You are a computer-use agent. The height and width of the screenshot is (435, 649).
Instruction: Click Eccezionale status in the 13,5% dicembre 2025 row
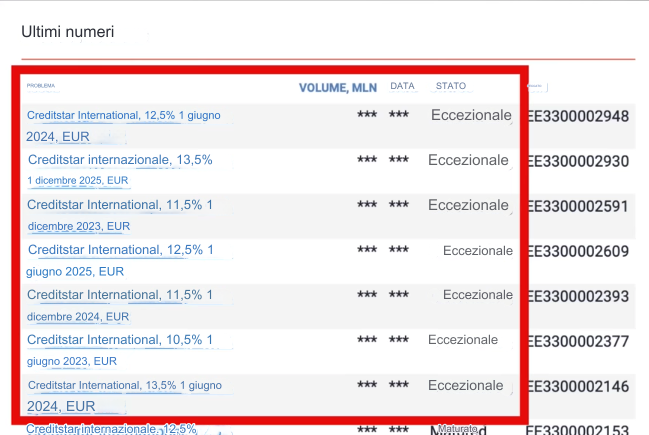click(468, 160)
